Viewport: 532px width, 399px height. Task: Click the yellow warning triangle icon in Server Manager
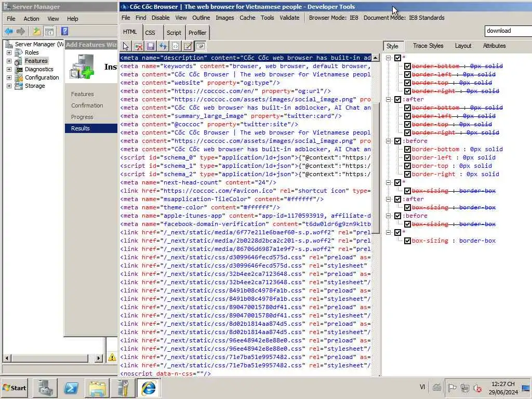[x=112, y=357]
